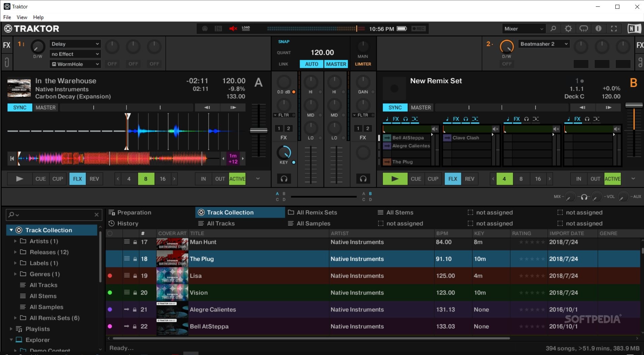Image resolution: width=644 pixels, height=355 pixels.
Task: Toggle Deck B MASTER
Action: tap(421, 107)
